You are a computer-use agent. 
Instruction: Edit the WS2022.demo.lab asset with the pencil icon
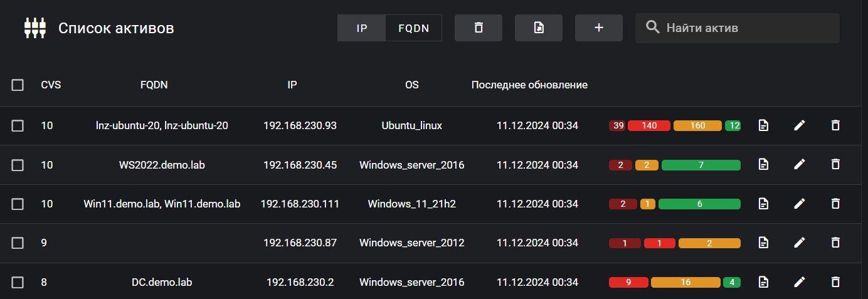[799, 165]
